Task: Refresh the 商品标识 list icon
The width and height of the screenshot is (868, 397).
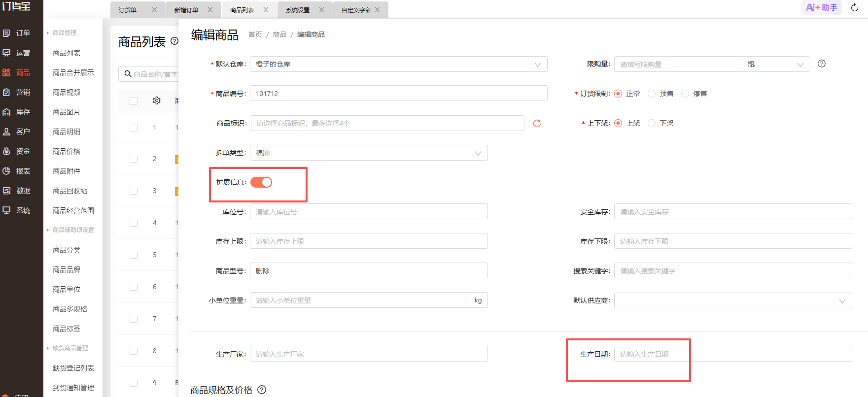Action: click(537, 123)
